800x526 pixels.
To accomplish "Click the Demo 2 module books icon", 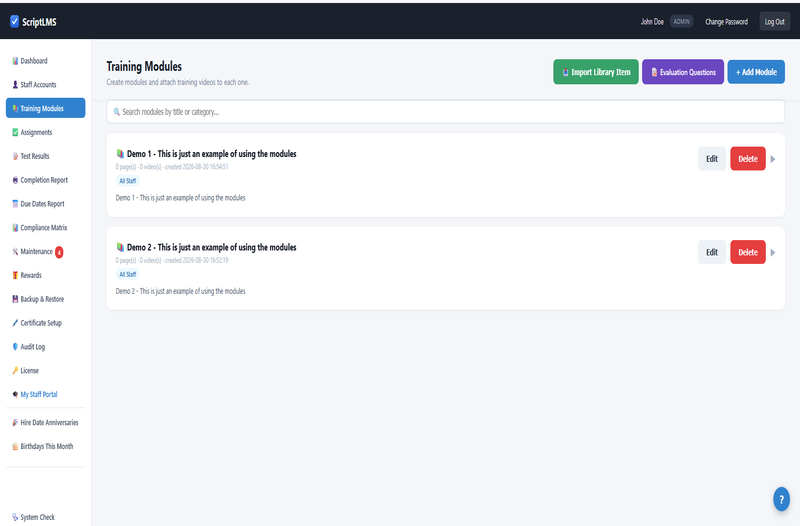I will tap(120, 247).
